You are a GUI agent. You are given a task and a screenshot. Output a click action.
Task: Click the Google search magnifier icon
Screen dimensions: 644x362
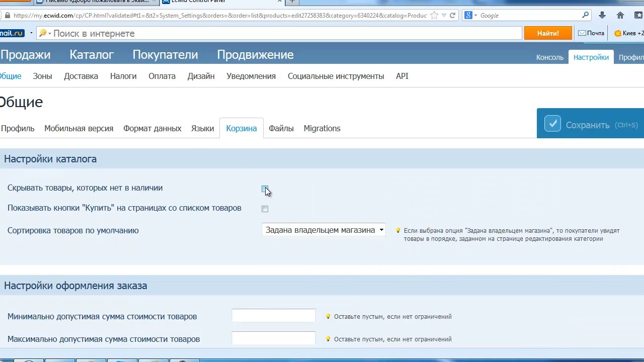click(x=585, y=16)
